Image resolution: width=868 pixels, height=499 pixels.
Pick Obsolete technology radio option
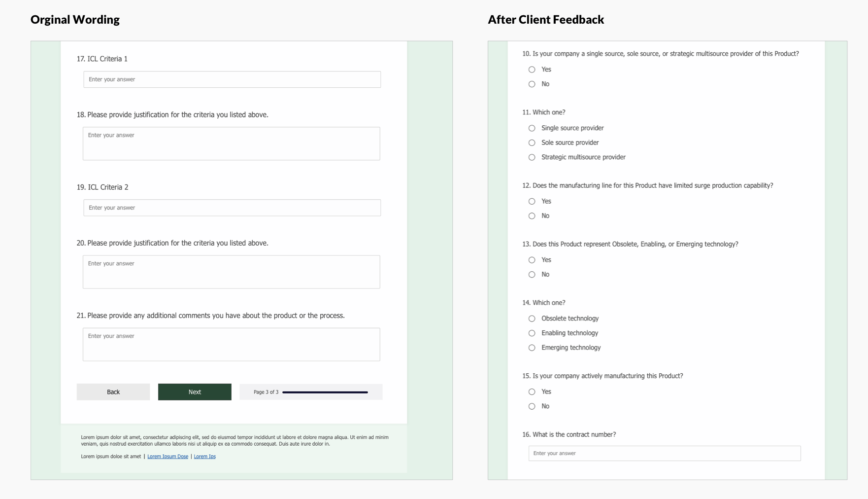pyautogui.click(x=532, y=319)
